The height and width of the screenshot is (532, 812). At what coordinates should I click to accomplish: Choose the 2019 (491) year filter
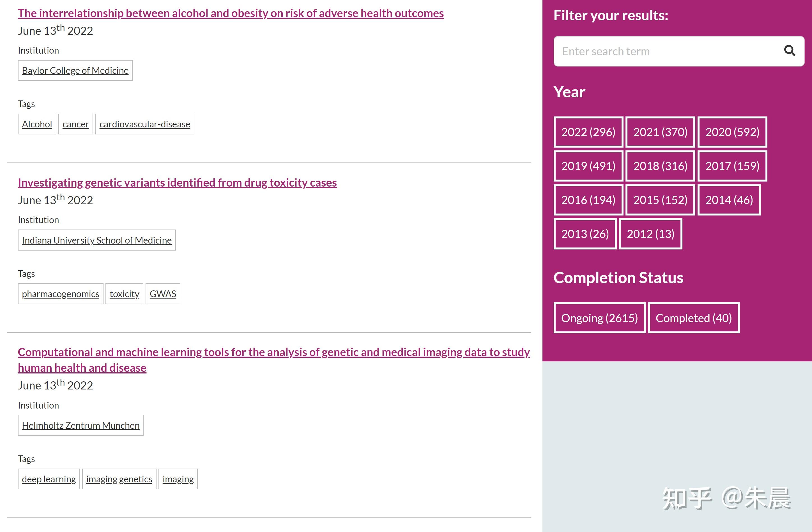pos(588,166)
